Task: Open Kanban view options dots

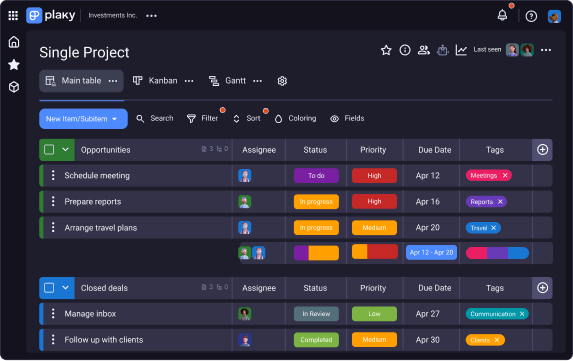Action: coord(189,81)
